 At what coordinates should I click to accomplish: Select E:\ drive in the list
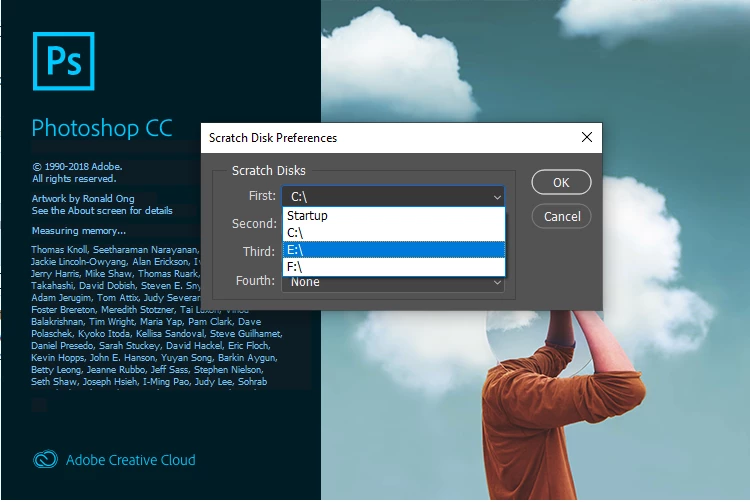pos(394,250)
